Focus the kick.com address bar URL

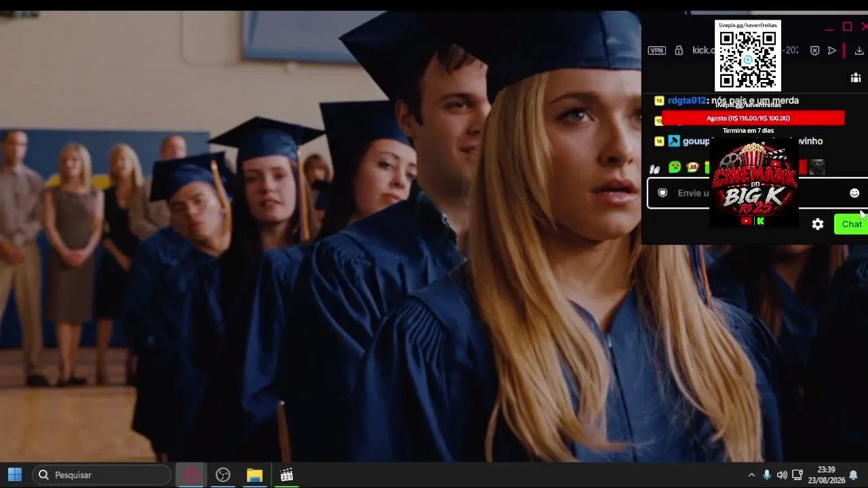point(745,50)
